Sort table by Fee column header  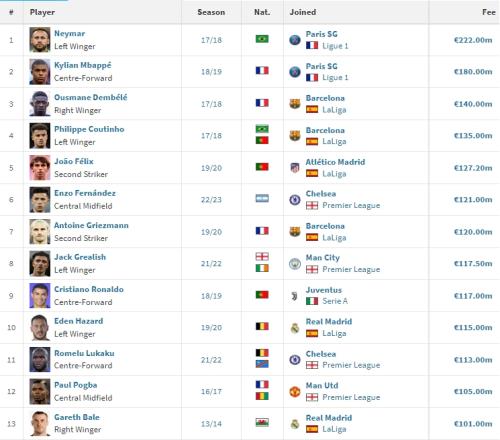(489, 12)
